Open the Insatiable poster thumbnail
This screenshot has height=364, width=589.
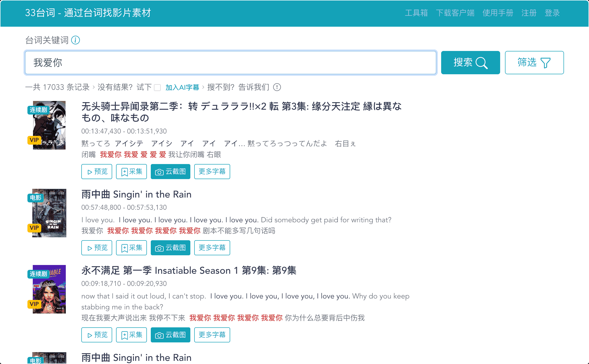coord(49,289)
